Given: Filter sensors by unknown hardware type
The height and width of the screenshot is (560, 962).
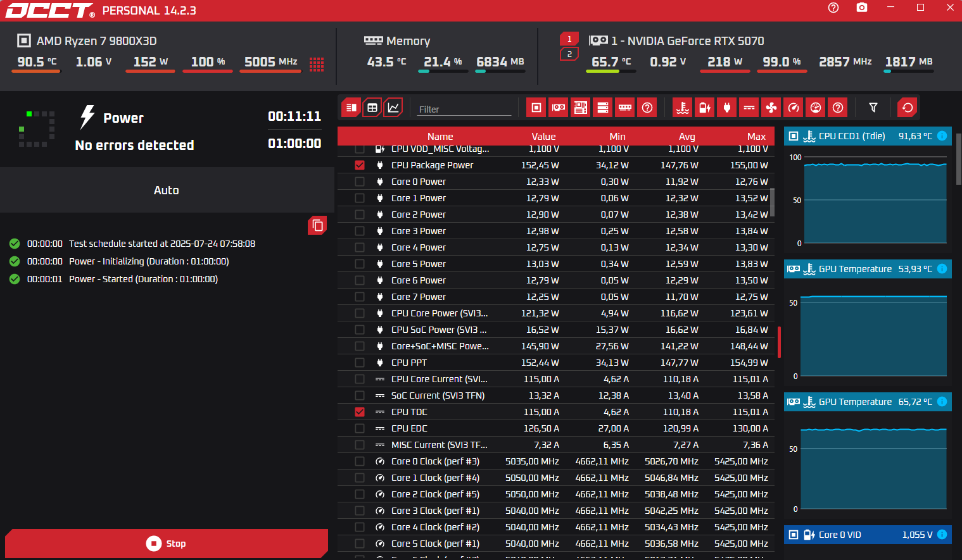Looking at the screenshot, I should pyautogui.click(x=647, y=108).
